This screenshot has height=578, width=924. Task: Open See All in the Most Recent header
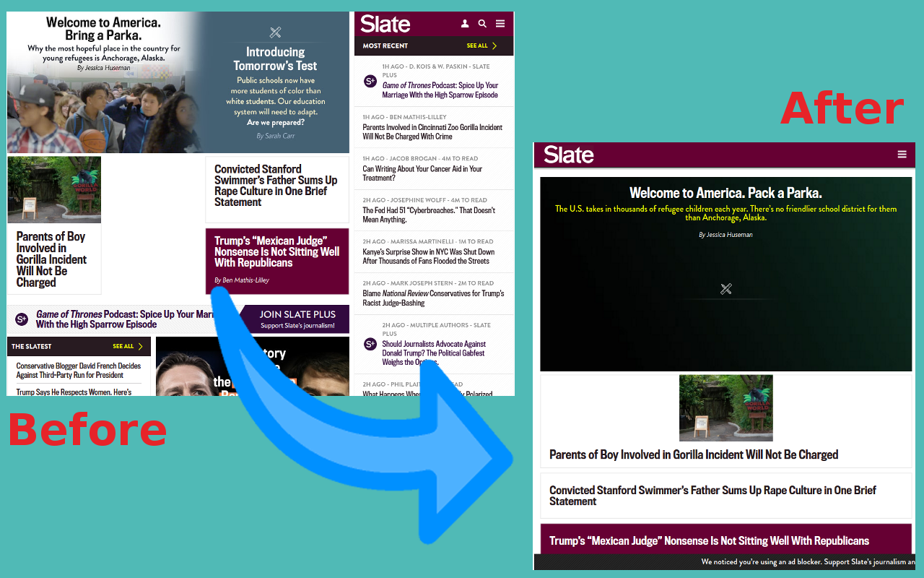coord(481,46)
